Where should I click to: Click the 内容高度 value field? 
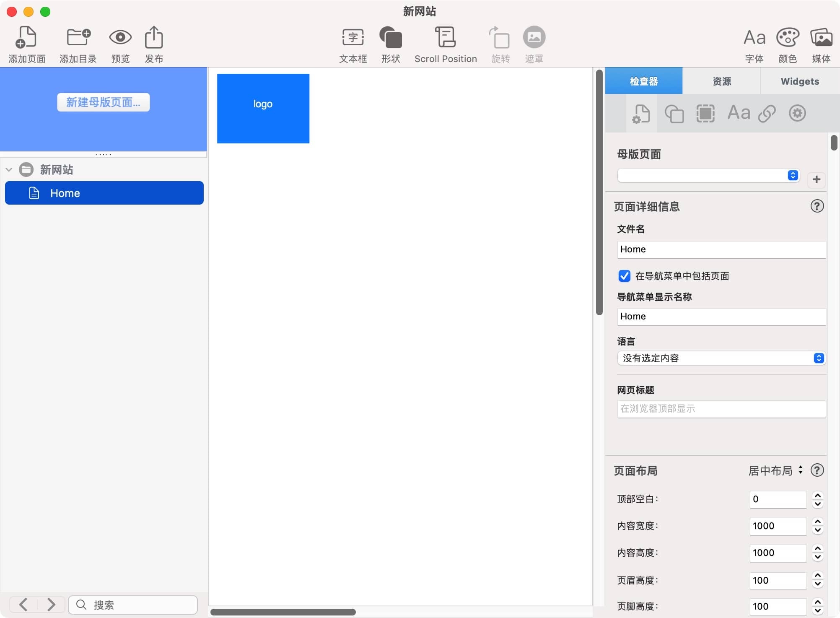point(778,553)
